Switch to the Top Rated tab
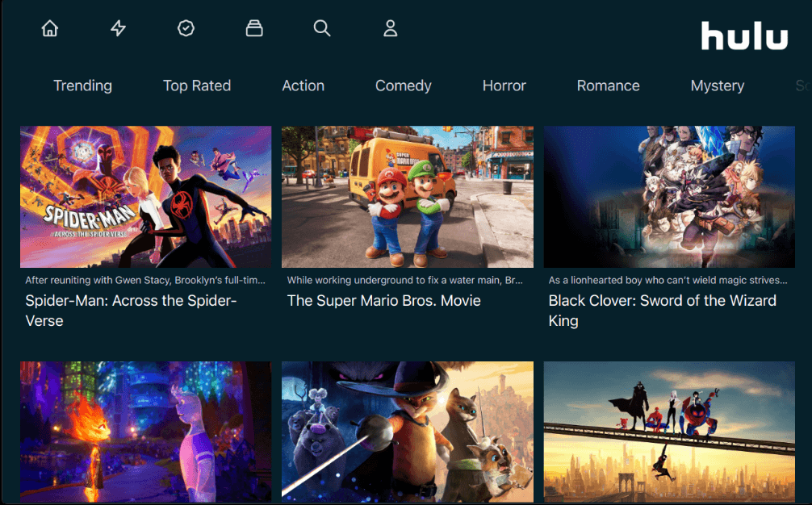The width and height of the screenshot is (812, 505). click(197, 86)
